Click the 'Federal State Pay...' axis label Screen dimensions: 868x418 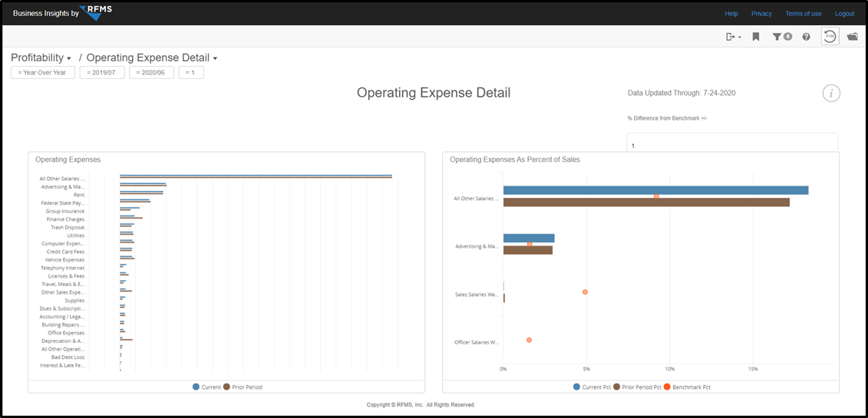pos(64,203)
